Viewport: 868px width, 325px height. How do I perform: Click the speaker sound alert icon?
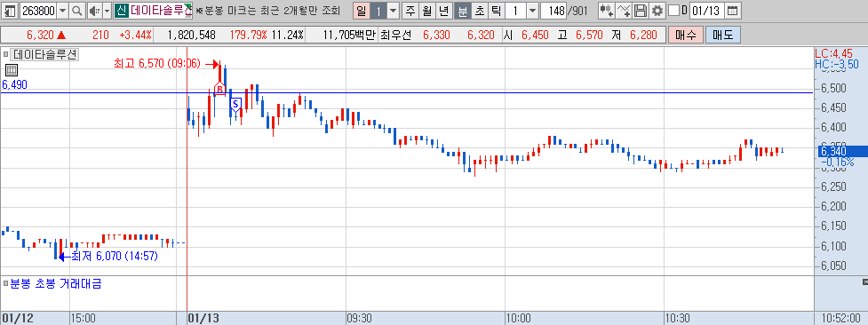tap(94, 10)
